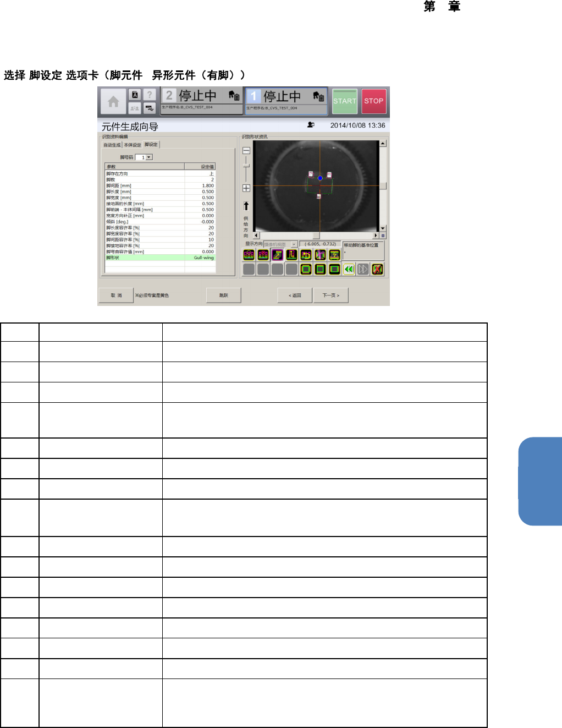Click the small blue corner square button
Image resolution: width=562 pixels, height=728 pixels.
[x=383, y=236]
